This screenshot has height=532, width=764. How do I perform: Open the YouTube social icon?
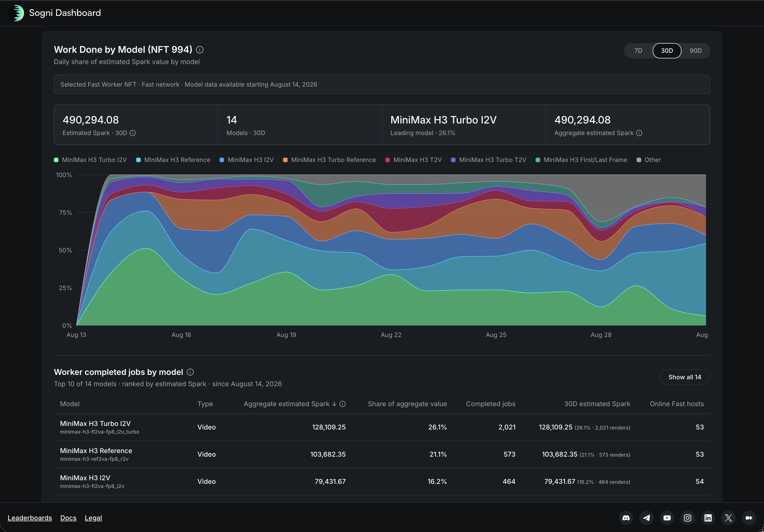click(x=667, y=518)
